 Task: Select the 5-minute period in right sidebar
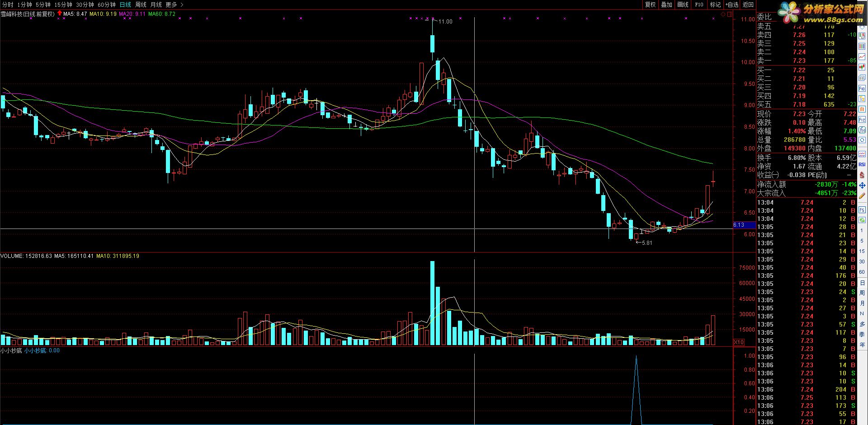pyautogui.click(x=862, y=241)
